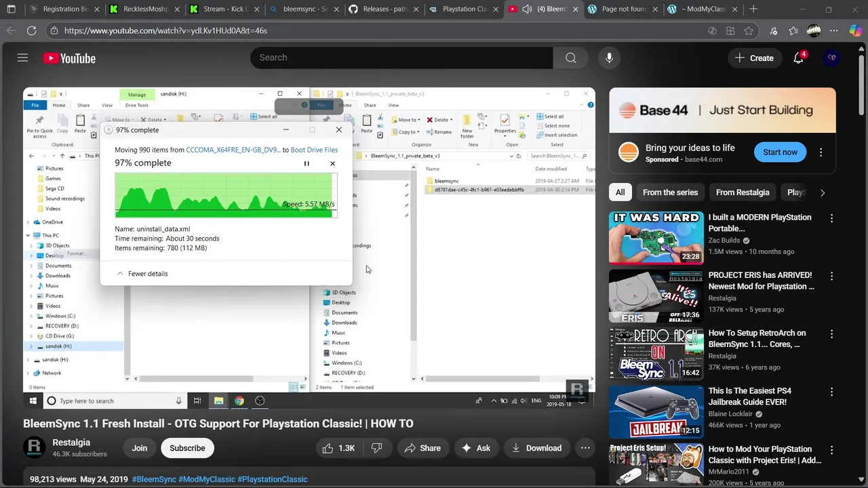Download the video
868x488 pixels.
coord(536,448)
